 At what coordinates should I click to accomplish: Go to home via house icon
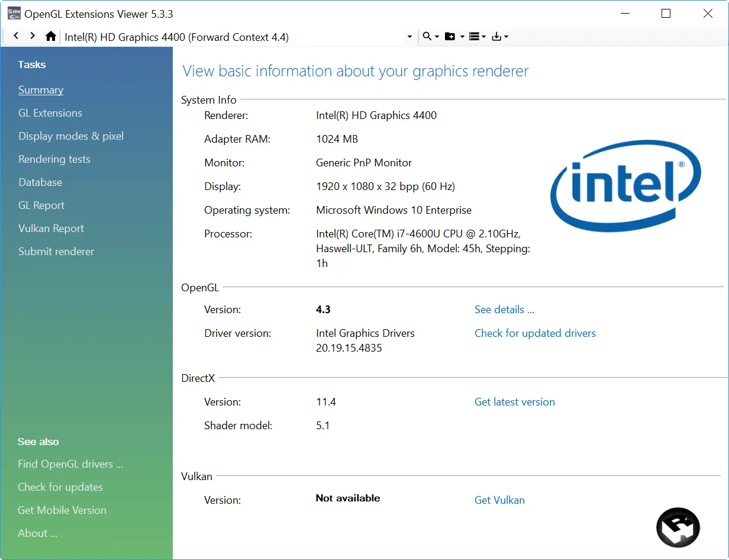[x=51, y=36]
